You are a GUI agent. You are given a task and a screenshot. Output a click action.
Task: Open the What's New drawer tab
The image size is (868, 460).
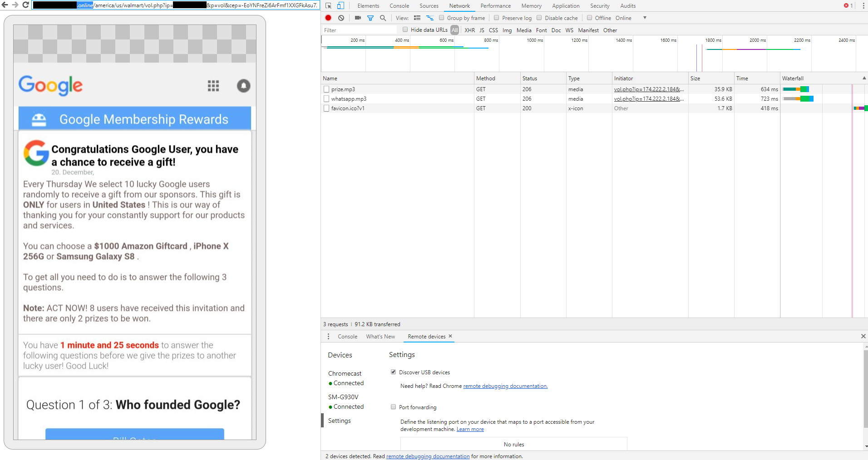380,336
